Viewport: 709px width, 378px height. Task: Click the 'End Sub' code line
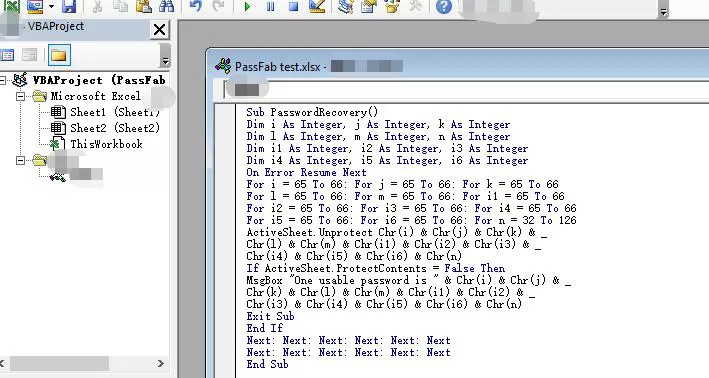[267, 364]
